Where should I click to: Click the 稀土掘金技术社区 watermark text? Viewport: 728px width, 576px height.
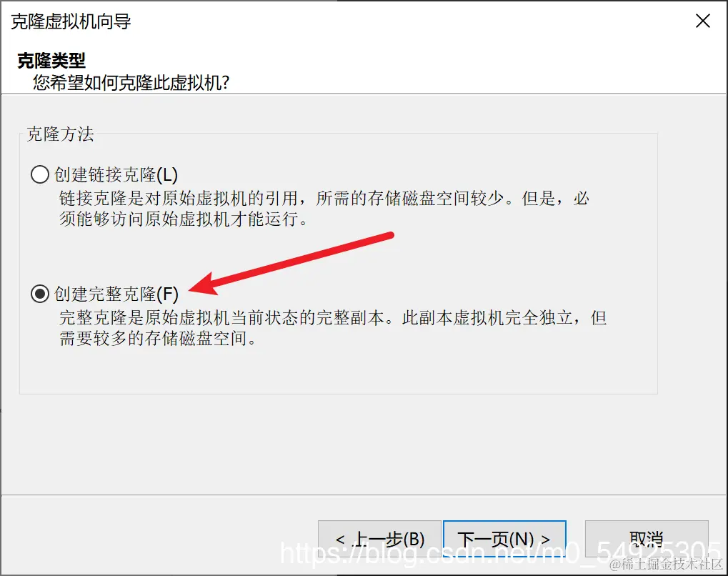coord(667,564)
